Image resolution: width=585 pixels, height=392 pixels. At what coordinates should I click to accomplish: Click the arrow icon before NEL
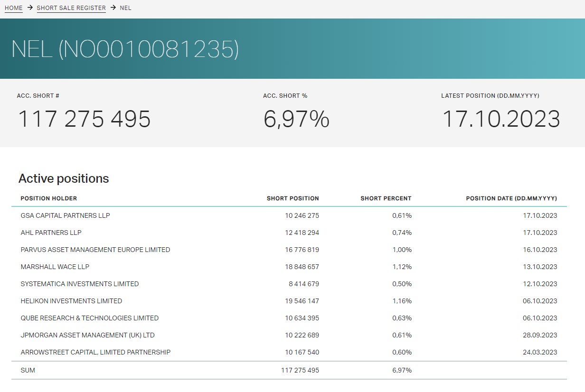(113, 8)
